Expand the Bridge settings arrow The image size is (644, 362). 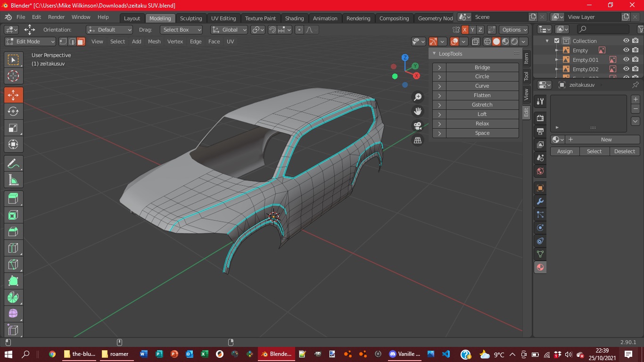439,67
